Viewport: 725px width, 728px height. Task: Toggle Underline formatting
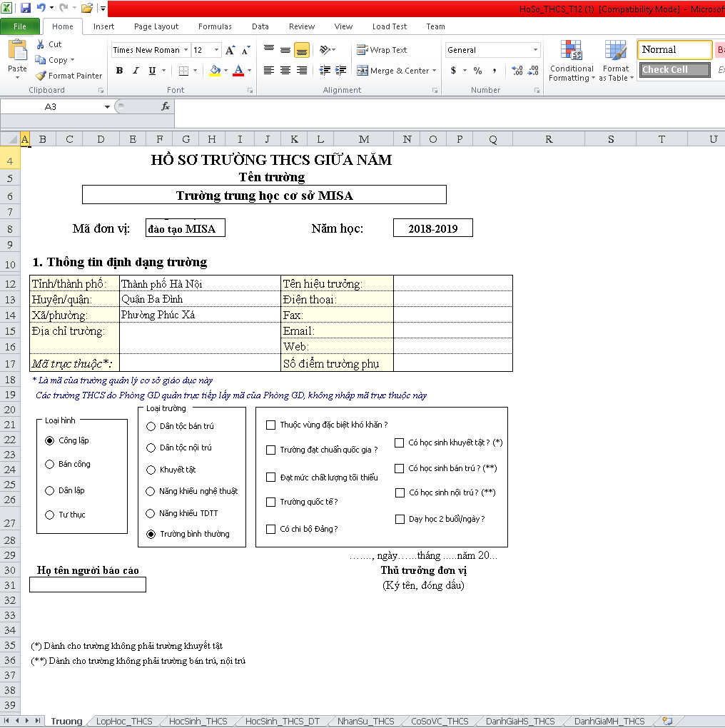[152, 71]
